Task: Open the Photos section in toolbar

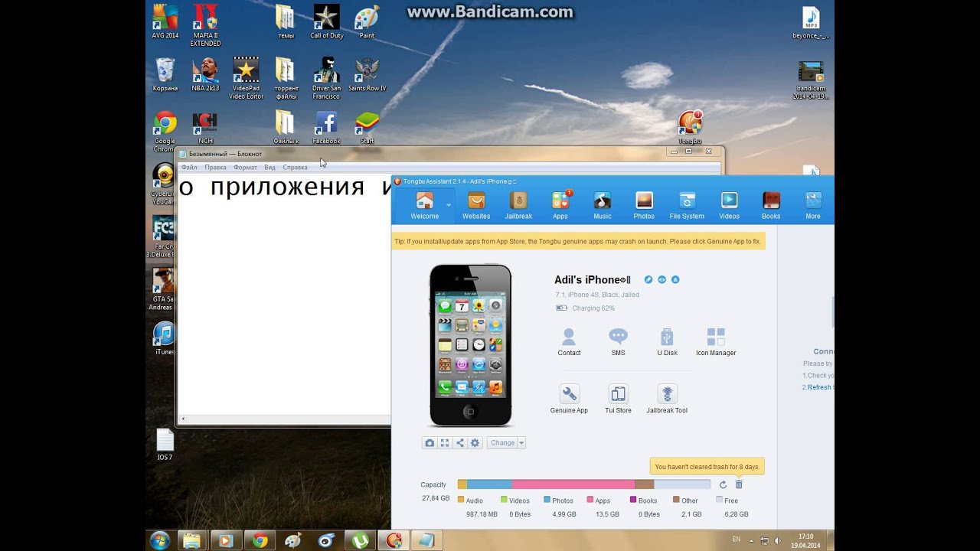Action: pyautogui.click(x=644, y=205)
